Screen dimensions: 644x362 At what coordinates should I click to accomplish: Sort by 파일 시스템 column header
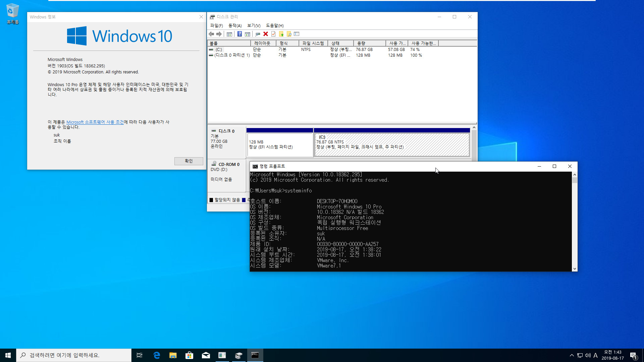(313, 43)
